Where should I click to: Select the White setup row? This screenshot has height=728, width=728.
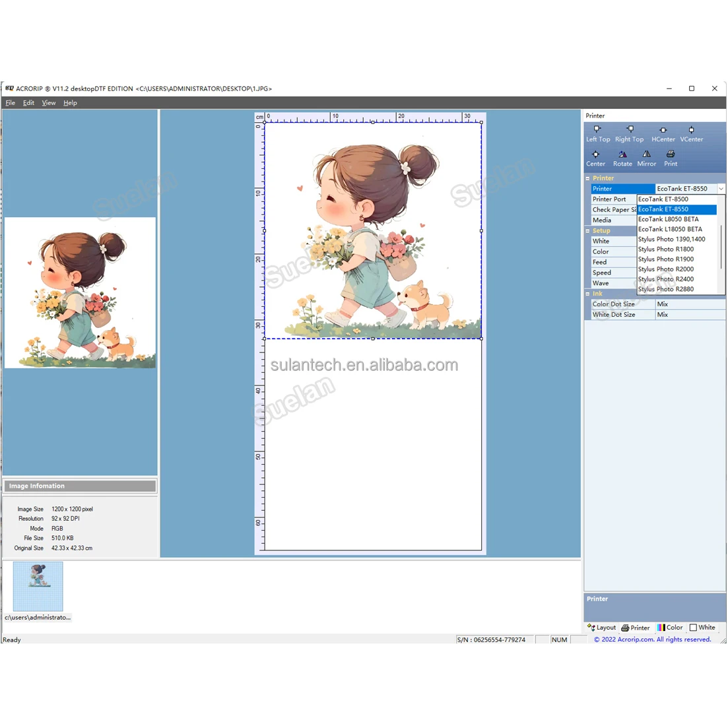click(x=613, y=241)
